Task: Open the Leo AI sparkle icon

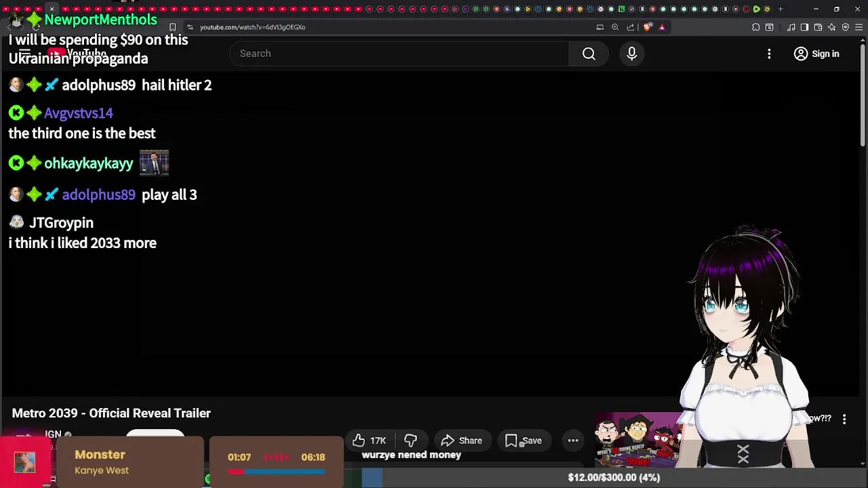Action: coord(832,27)
